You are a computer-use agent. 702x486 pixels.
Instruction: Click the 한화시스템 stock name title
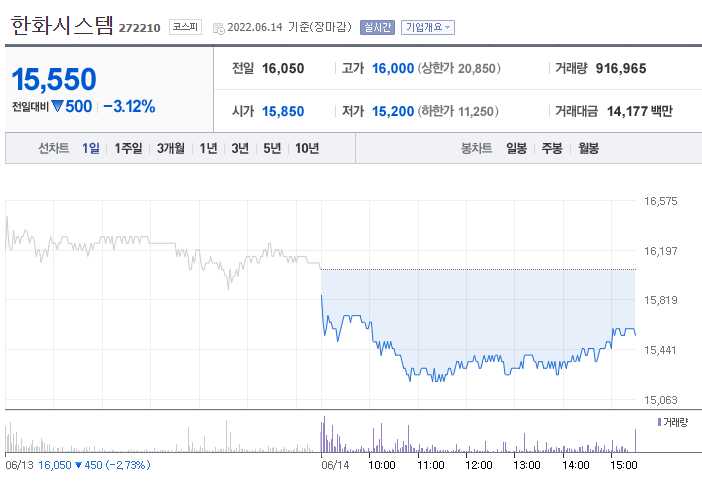click(62, 25)
